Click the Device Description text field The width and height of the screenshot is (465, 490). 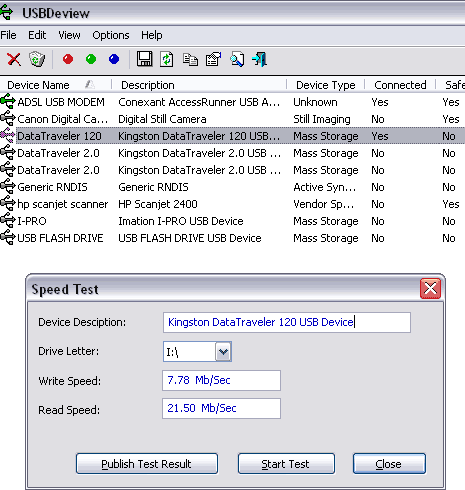[287, 322]
